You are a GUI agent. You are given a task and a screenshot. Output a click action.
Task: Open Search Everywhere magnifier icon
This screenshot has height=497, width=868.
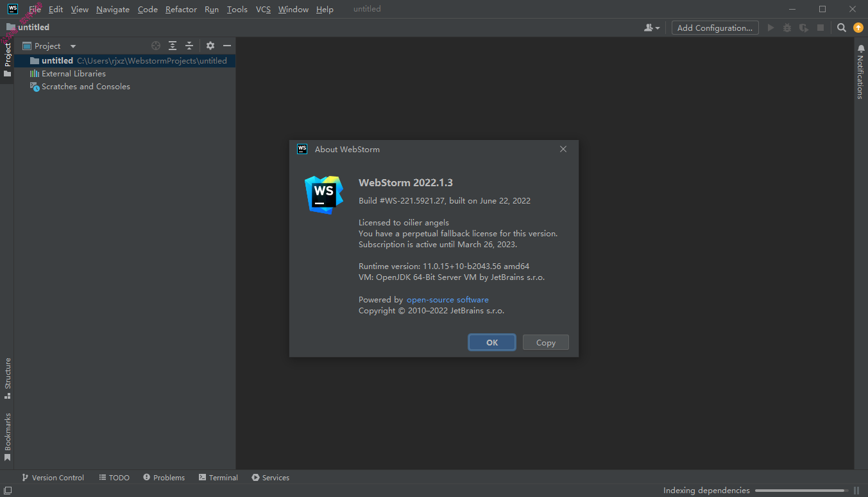(842, 28)
